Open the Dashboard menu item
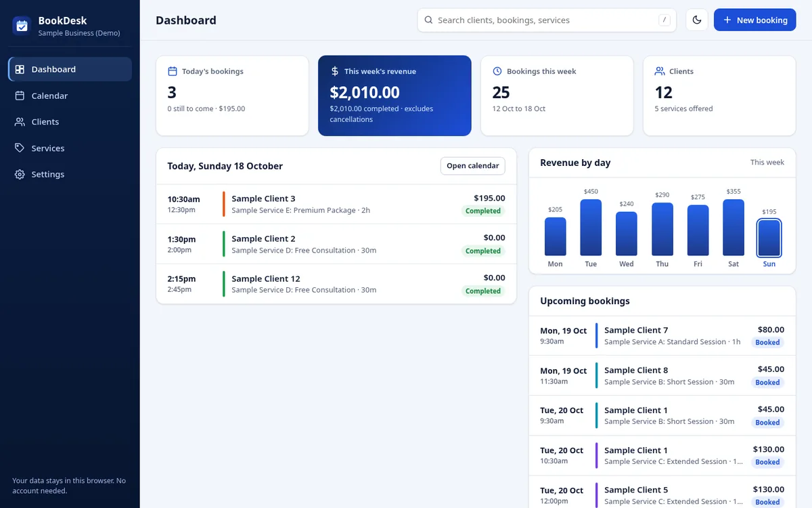Screen dimensions: 812x508 [x=70, y=69]
